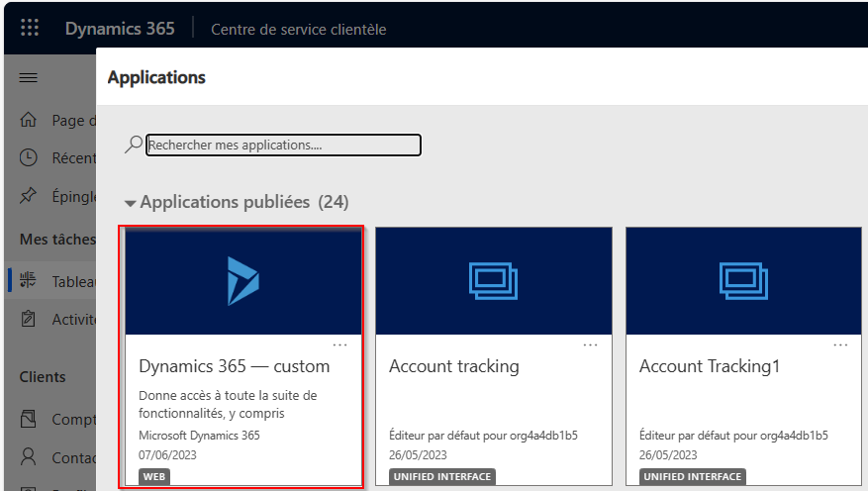This screenshot has width=868, height=491.
Task: Click Microsoft Dynamics 365 publisher text
Action: [x=199, y=436]
